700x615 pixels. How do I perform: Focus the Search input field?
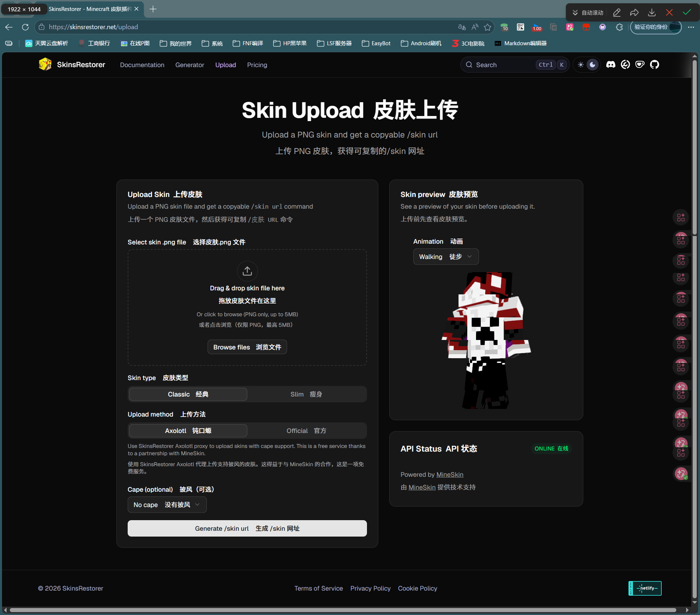tap(515, 65)
